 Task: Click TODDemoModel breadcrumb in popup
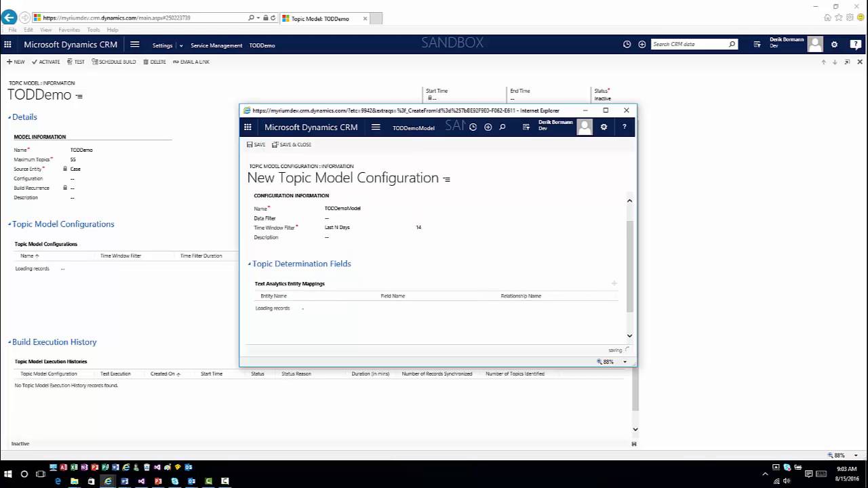(414, 127)
